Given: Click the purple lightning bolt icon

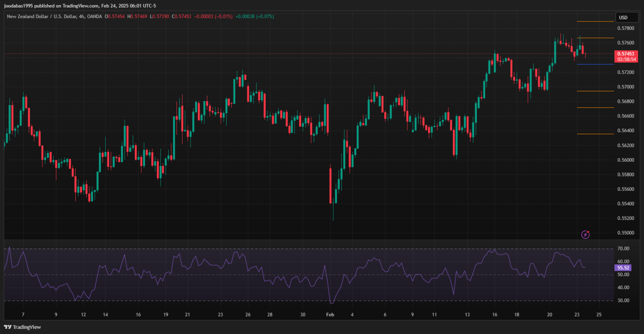Looking at the screenshot, I should pos(586,235).
